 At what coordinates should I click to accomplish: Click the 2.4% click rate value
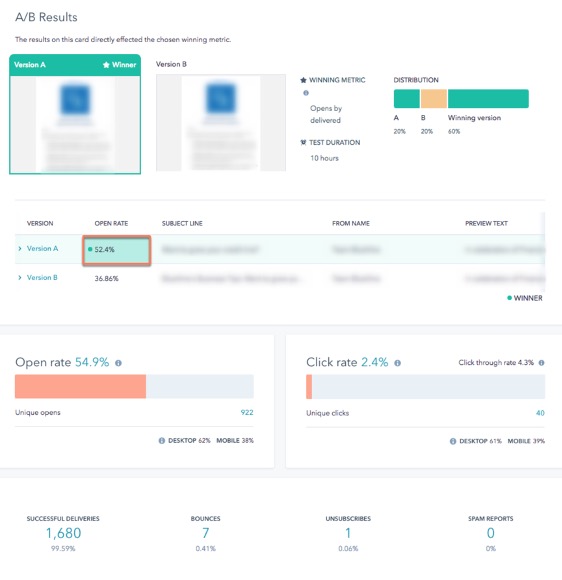(x=374, y=362)
